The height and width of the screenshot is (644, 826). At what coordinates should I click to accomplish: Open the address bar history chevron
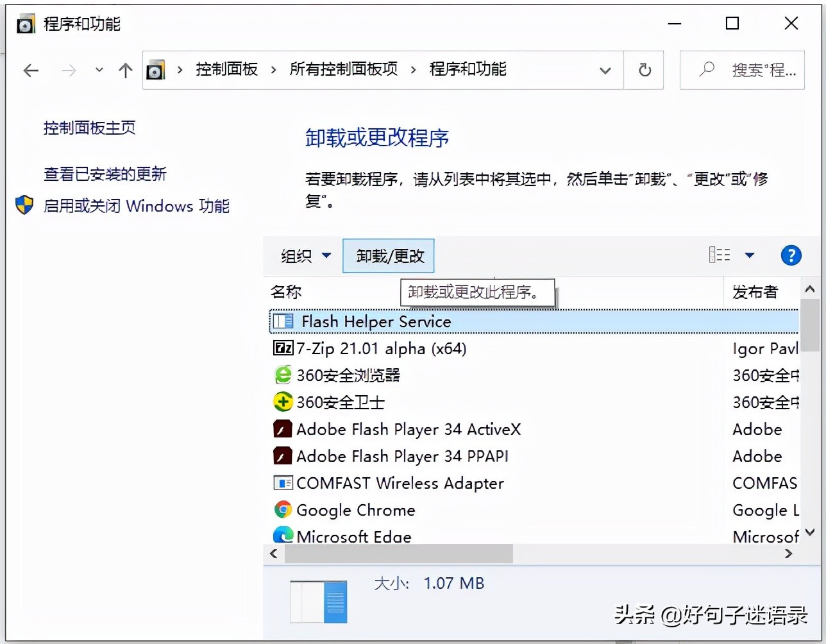[605, 71]
